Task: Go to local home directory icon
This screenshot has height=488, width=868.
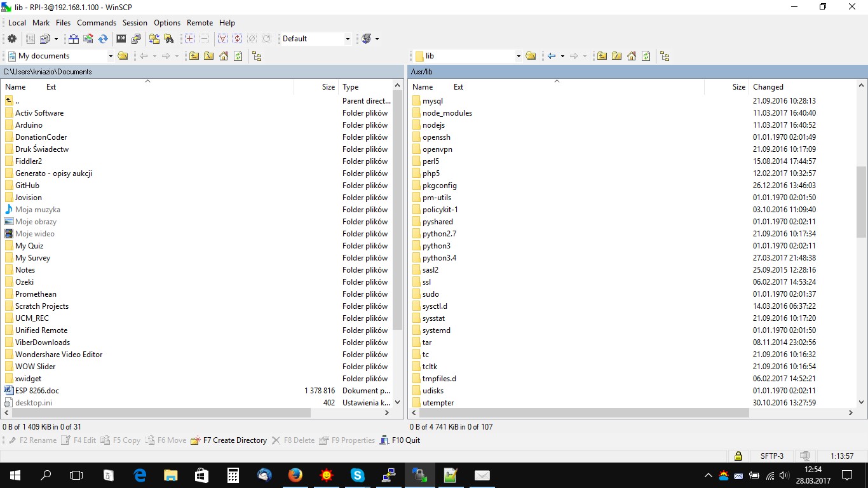Action: click(224, 56)
